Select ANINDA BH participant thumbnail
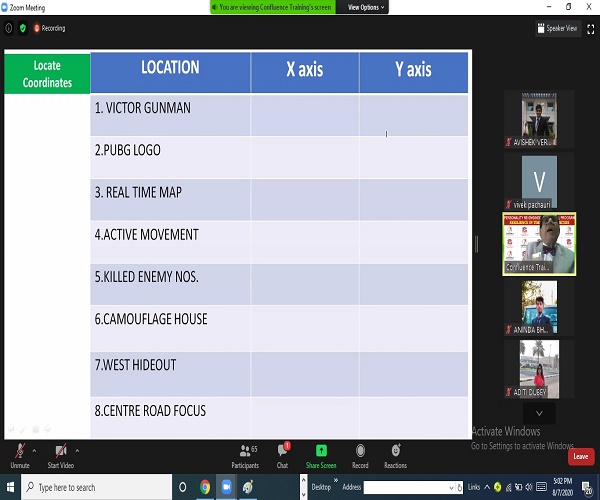600x500 pixels. [539, 307]
